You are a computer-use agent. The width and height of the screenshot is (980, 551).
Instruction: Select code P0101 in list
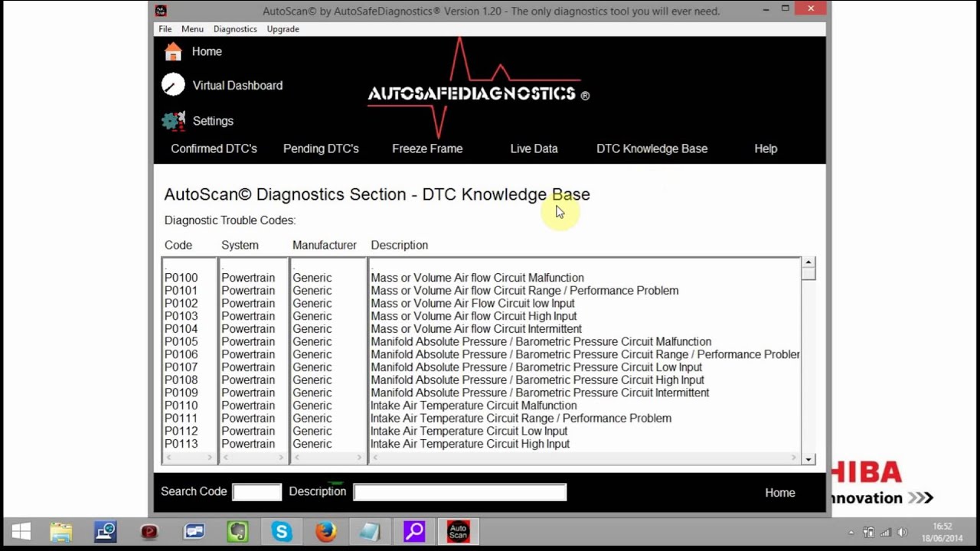click(x=181, y=291)
